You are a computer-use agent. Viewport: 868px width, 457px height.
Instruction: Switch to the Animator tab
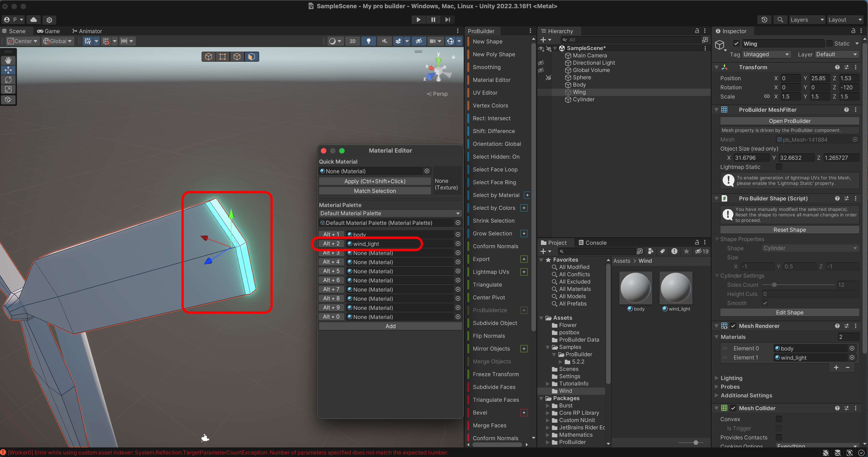point(87,31)
